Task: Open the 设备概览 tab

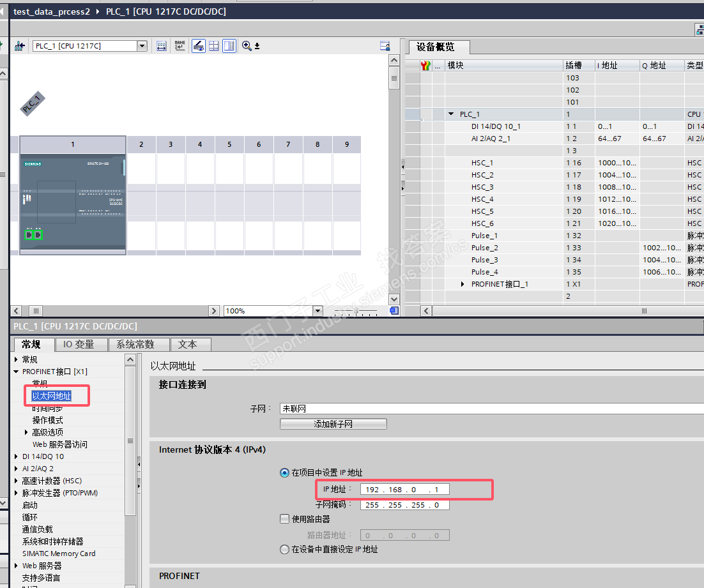Action: pyautogui.click(x=440, y=47)
